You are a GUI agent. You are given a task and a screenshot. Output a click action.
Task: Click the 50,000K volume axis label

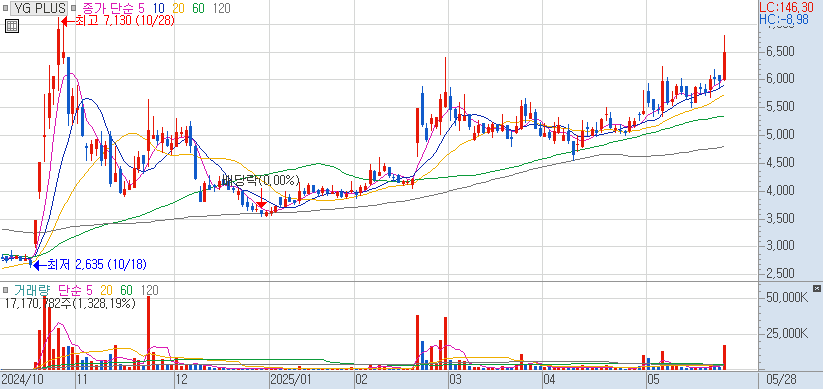point(787,298)
